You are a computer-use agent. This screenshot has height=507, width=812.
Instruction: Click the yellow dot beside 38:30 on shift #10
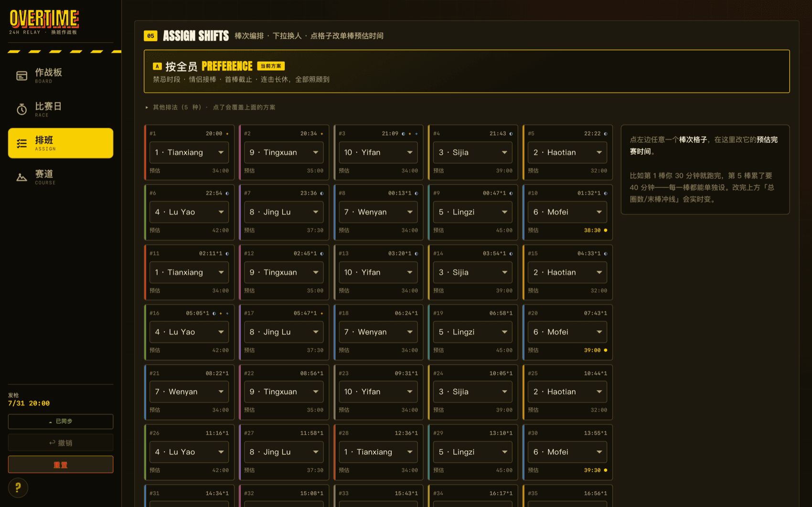coord(606,230)
